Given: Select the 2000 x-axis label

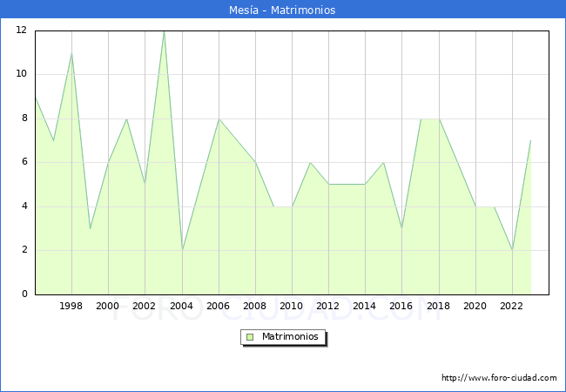Looking at the screenshot, I should tap(108, 307).
